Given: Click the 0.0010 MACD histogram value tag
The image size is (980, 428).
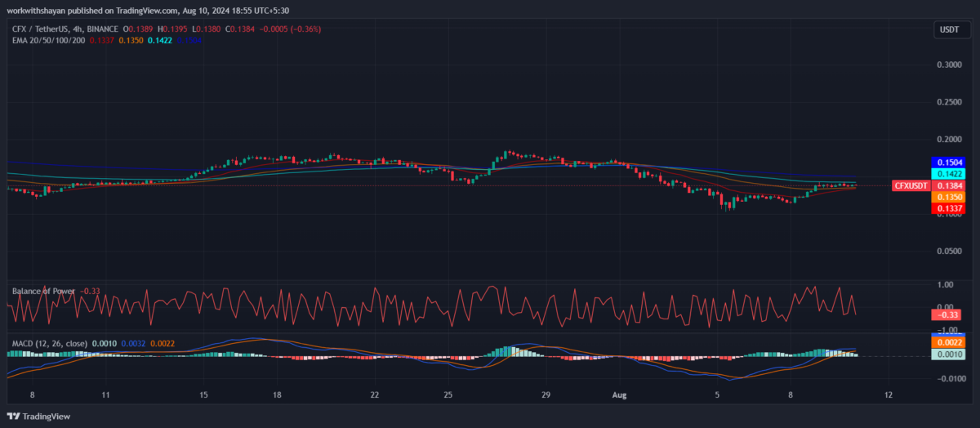Looking at the screenshot, I should click(x=949, y=354).
